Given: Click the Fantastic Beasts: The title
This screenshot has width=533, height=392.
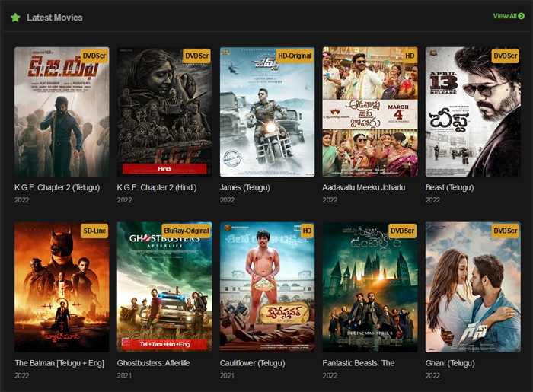Looking at the screenshot, I should tap(359, 363).
